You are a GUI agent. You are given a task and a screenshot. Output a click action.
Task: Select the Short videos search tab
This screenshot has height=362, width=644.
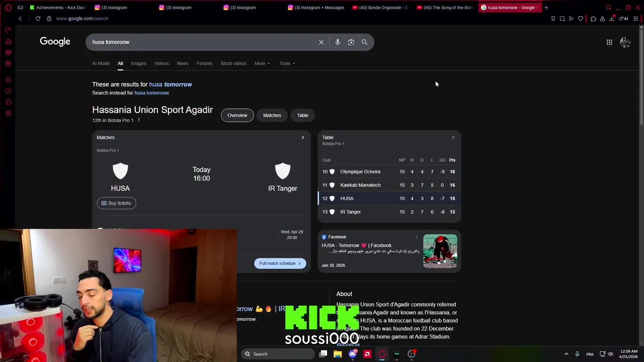[233, 63]
